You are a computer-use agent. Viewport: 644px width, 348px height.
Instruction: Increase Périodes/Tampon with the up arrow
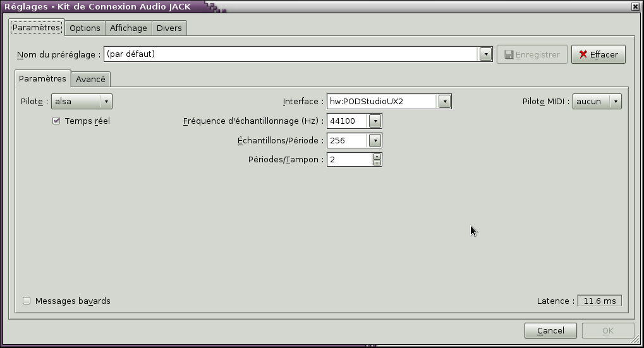[377, 157]
